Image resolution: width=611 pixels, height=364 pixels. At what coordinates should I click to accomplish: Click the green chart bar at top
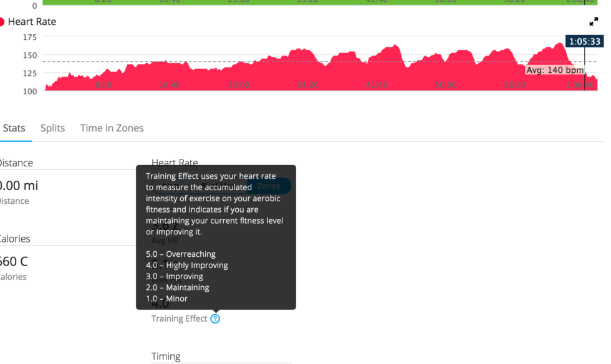click(320, 2)
